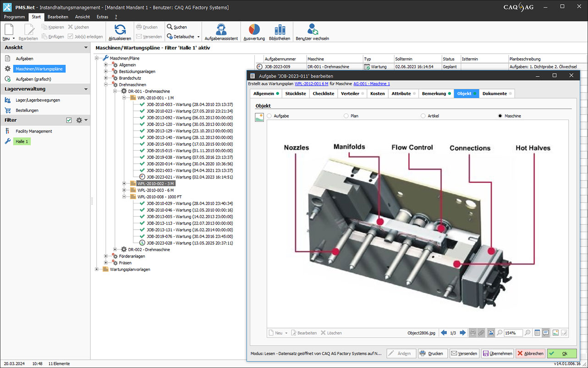Zoom in image with plus magnifier

528,333
